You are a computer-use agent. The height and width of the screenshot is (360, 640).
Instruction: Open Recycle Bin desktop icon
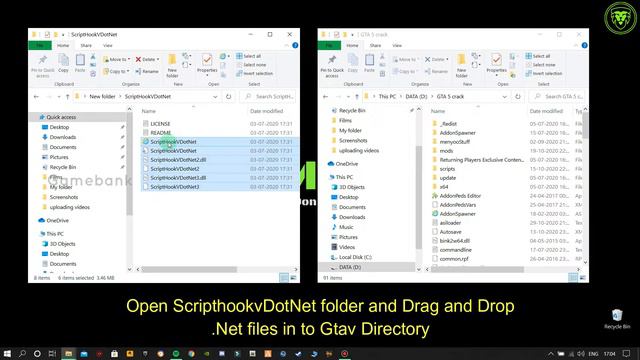pos(617,319)
